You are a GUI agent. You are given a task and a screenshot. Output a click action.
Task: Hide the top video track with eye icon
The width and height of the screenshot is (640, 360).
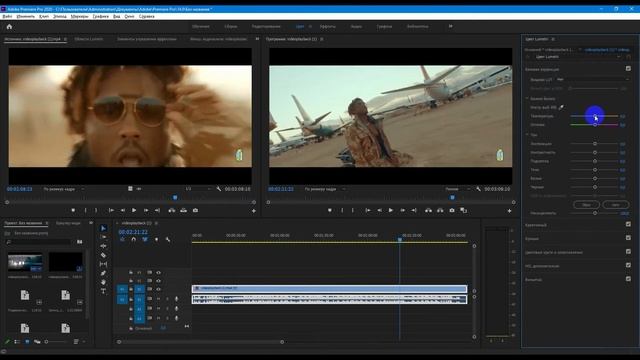(158, 272)
